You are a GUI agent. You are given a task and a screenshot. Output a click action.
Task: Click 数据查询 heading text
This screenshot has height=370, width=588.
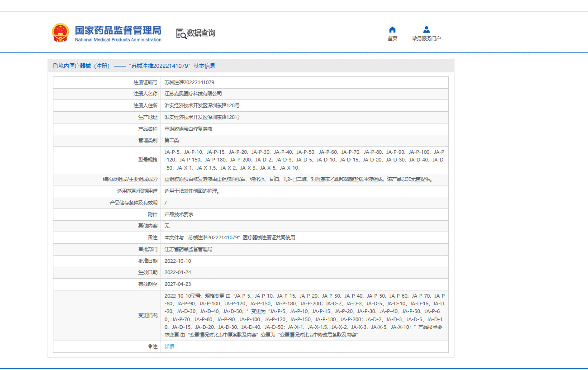(201, 33)
